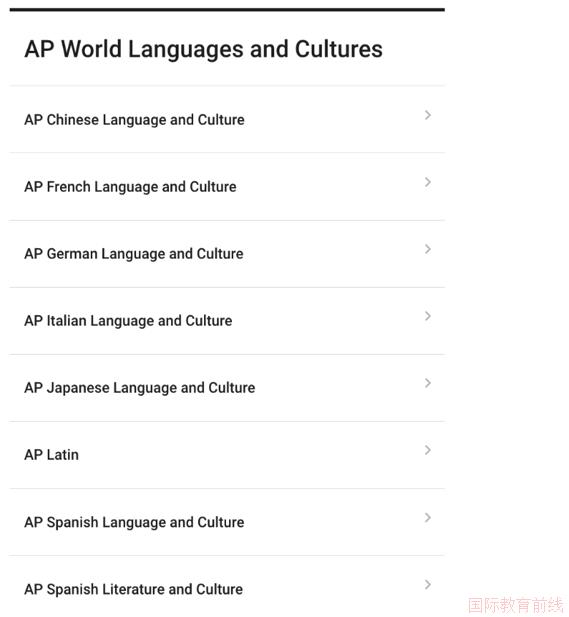The height and width of the screenshot is (617, 569).
Task: Click chevron beside AP Spanish Language
Action: click(427, 517)
